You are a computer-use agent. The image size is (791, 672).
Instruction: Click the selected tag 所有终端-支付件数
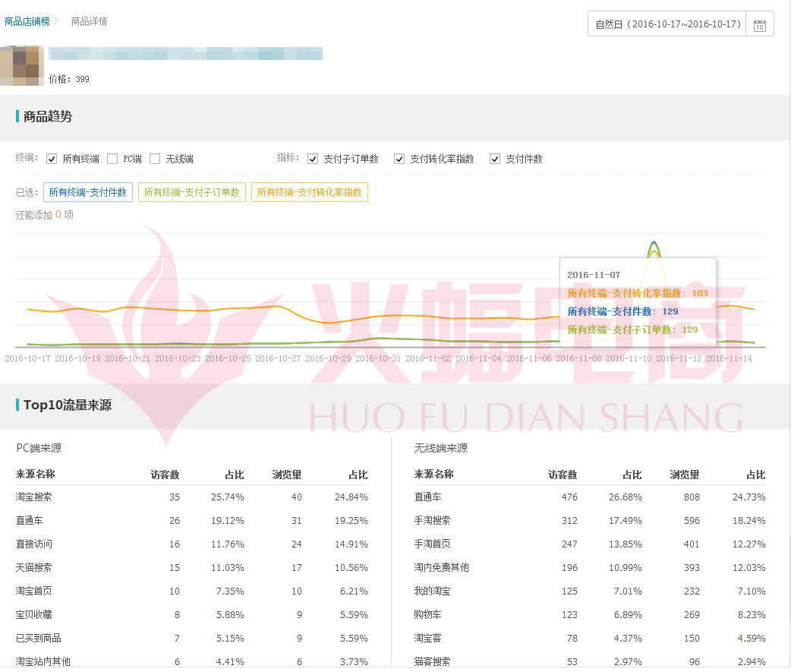[x=88, y=192]
